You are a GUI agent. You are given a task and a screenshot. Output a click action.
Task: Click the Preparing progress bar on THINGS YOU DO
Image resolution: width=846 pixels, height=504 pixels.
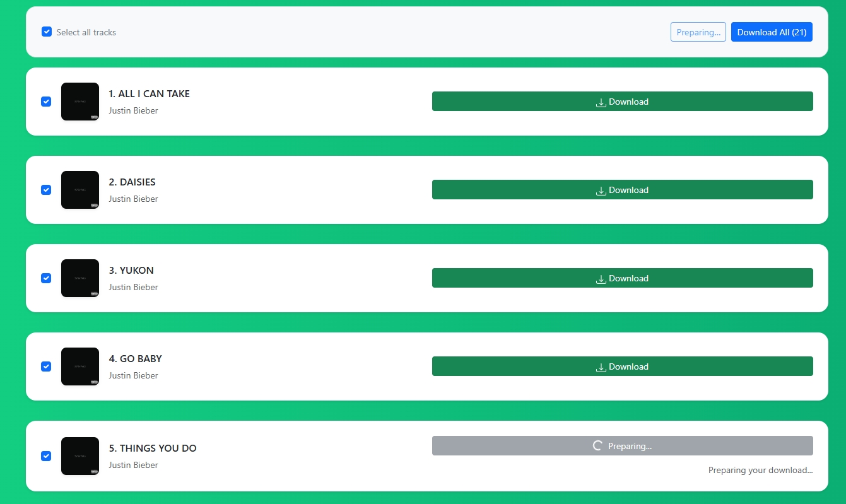click(x=622, y=445)
